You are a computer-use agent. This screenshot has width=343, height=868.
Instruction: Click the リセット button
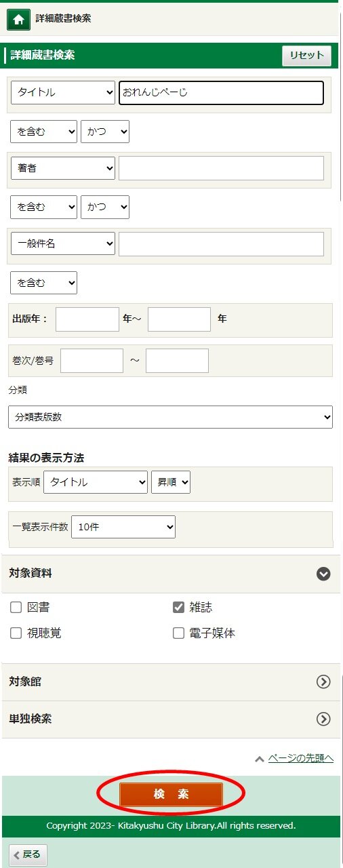pos(307,56)
